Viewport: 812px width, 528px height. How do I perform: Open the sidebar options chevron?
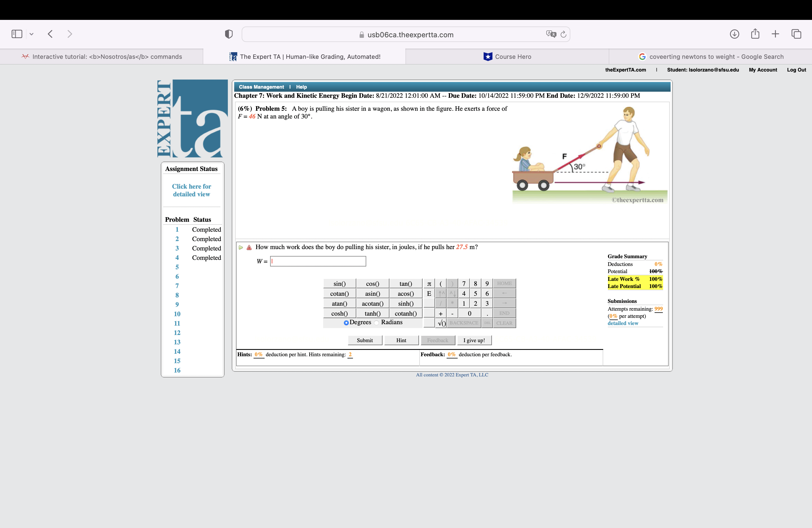click(32, 34)
